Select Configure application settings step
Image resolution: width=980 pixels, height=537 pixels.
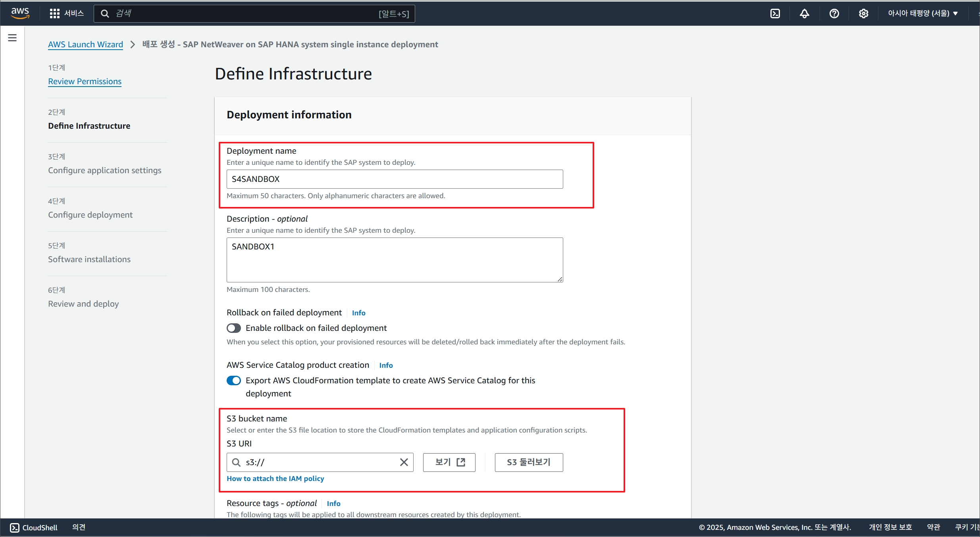click(105, 170)
